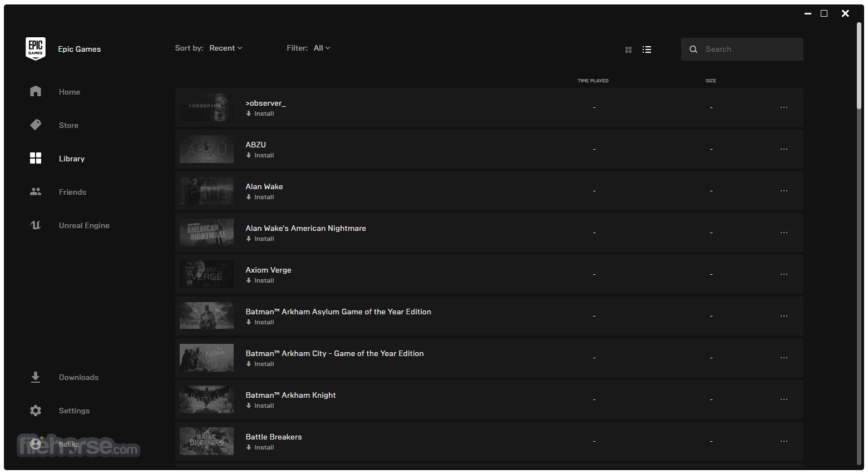Open Settings in the sidebar
The image size is (868, 474).
point(74,411)
